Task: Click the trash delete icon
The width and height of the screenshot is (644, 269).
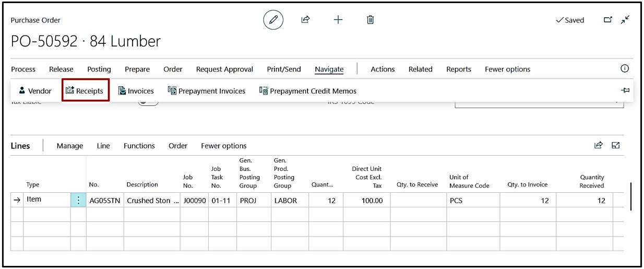Action: coord(370,20)
